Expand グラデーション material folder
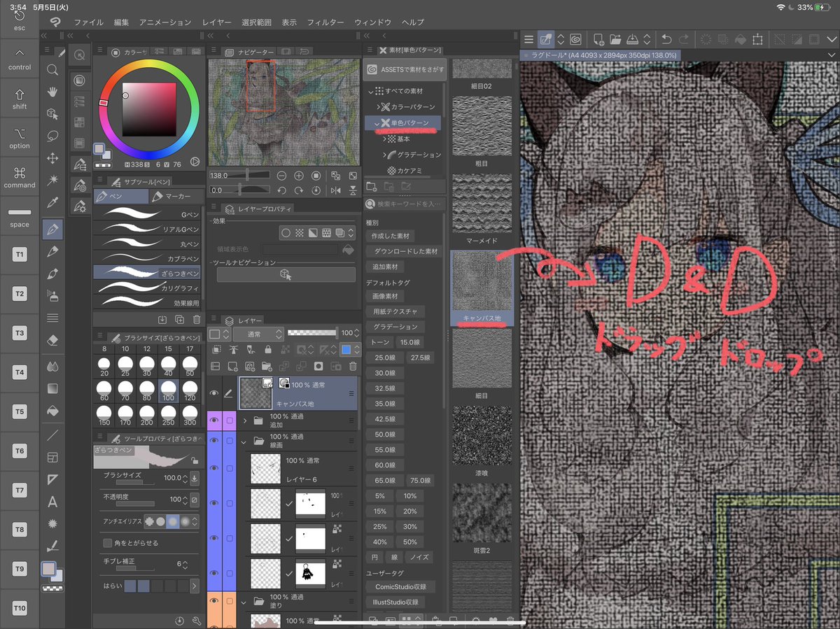Screen dimensions: 840x629 [384, 155]
